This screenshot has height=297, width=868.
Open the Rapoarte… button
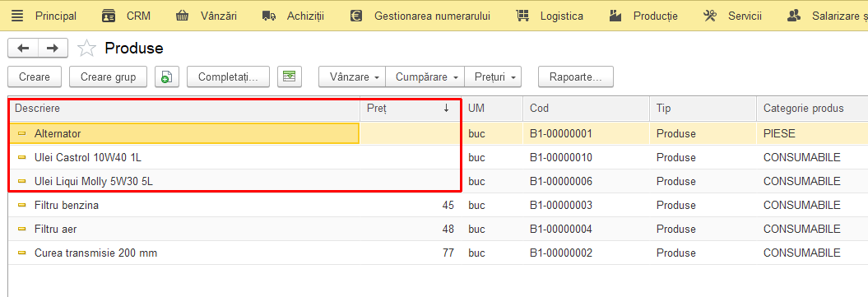576,77
